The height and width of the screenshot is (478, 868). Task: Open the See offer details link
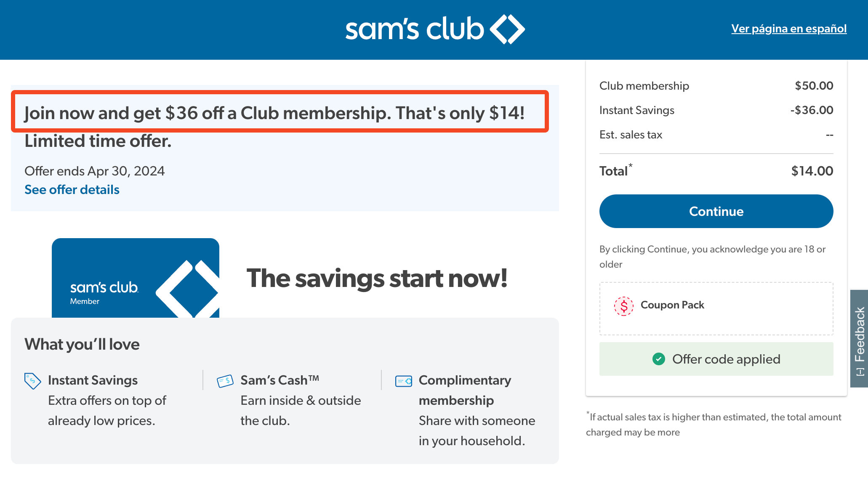pos(72,190)
